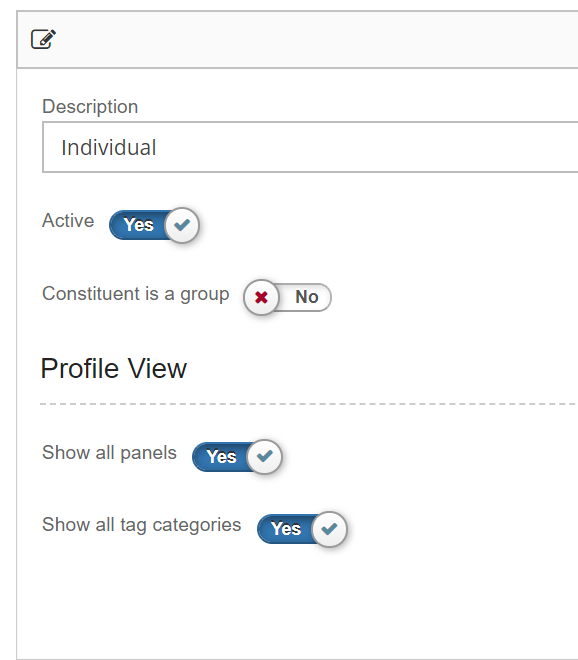Image resolution: width=578 pixels, height=660 pixels.
Task: Click the checkmark knob on Active switch
Action: (182, 225)
